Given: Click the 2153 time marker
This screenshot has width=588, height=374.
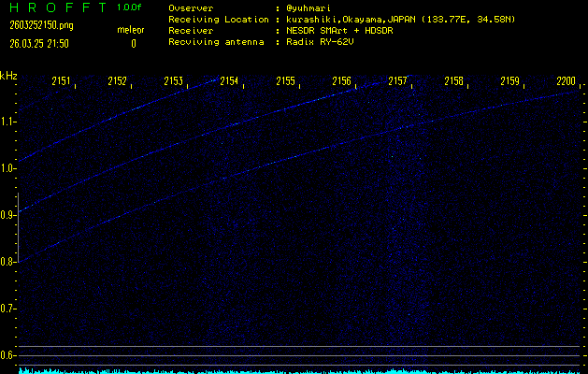Looking at the screenshot, I should click(174, 81).
